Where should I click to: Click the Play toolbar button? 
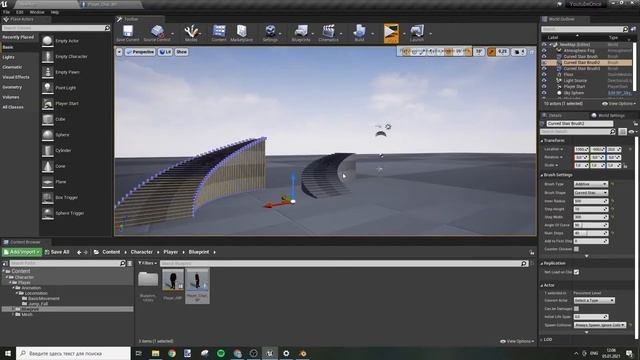tap(391, 33)
